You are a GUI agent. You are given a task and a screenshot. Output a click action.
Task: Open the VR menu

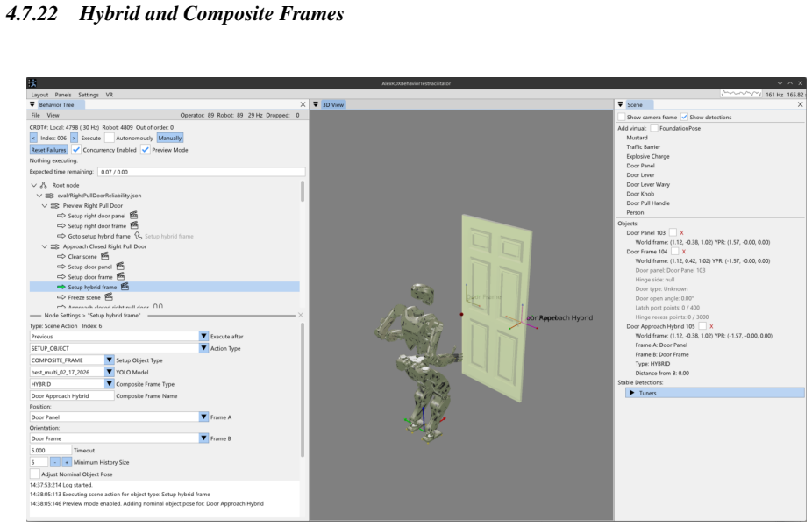[110, 95]
